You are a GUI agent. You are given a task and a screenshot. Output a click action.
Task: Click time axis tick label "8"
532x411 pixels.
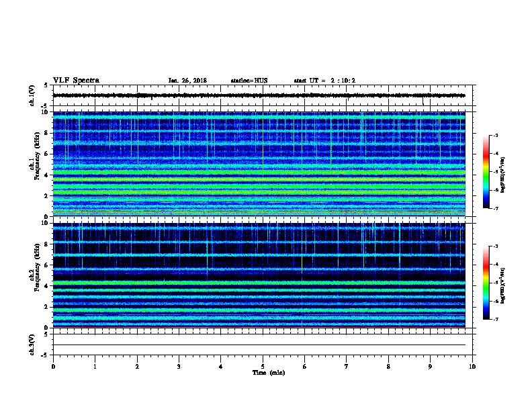[388, 366]
